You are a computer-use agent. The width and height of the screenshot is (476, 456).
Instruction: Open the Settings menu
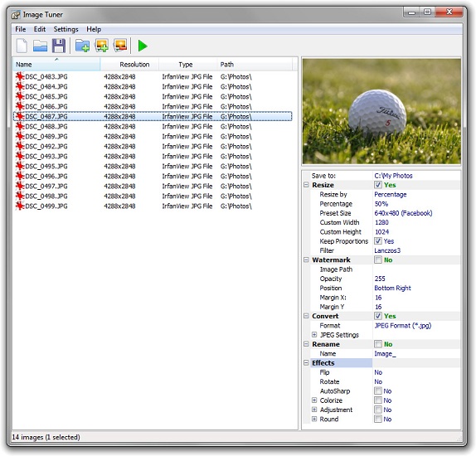click(x=66, y=29)
